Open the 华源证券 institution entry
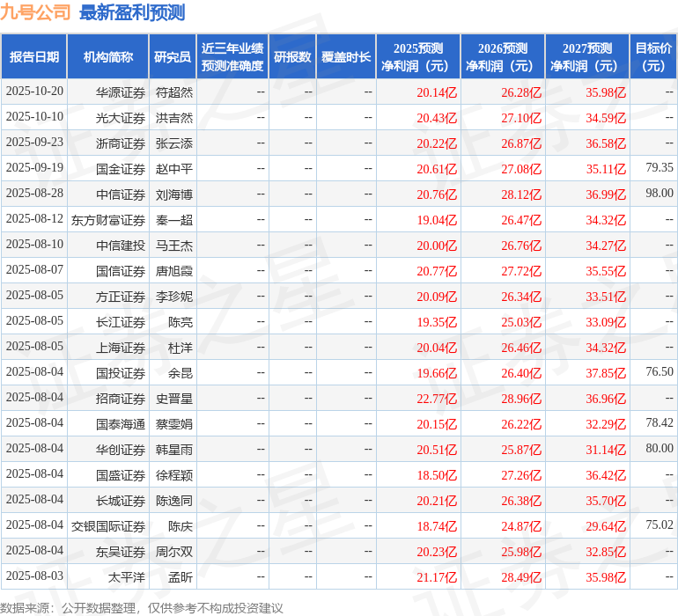This screenshot has width=678, height=616. click(121, 92)
